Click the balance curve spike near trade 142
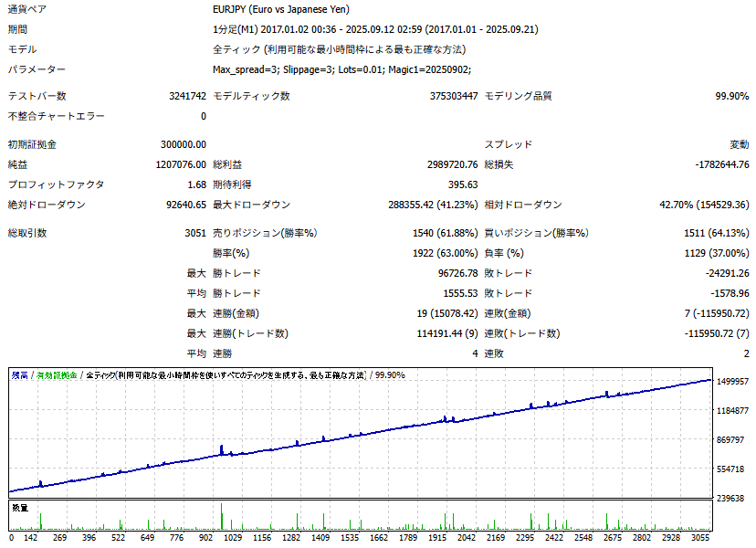 (x=41, y=483)
